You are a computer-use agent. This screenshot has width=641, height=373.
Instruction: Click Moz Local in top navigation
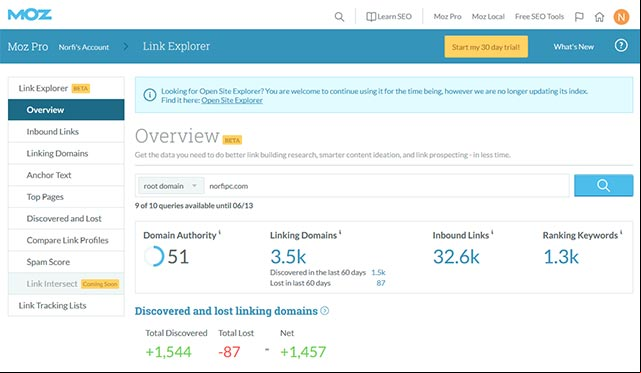pyautogui.click(x=488, y=16)
